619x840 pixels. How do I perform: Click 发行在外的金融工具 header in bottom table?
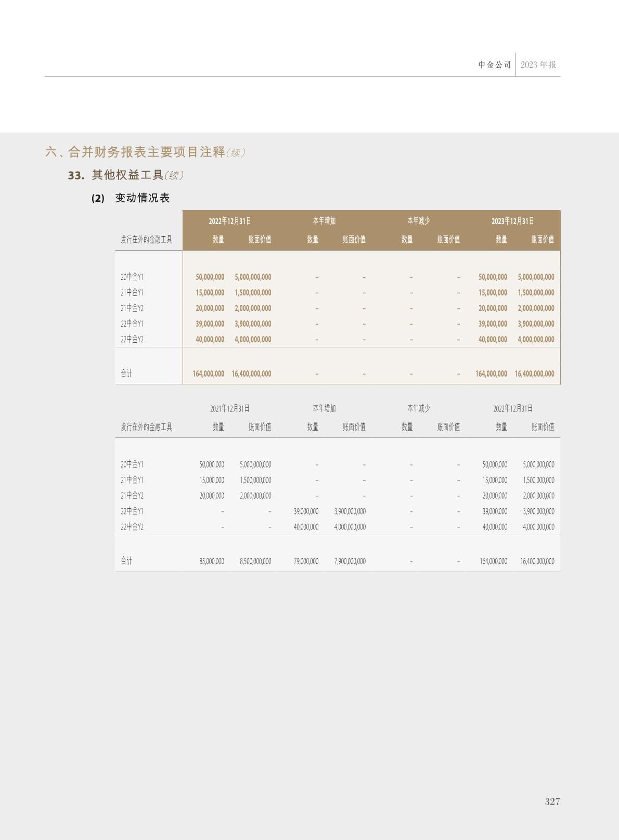[146, 427]
